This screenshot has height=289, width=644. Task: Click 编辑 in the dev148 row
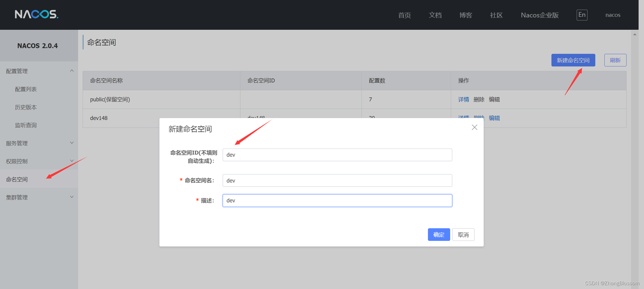pos(494,118)
